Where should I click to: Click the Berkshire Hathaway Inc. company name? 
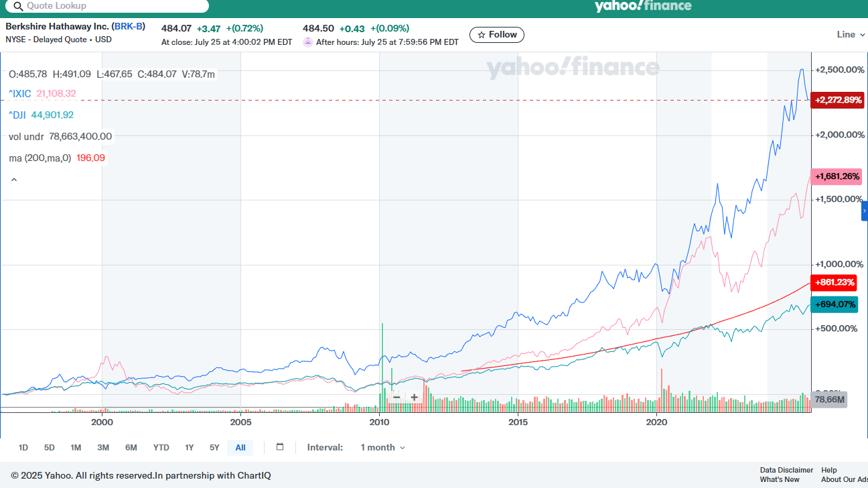click(58, 27)
